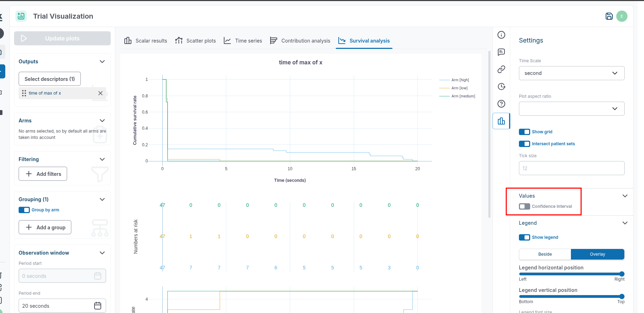Click the Add filters button
The width and height of the screenshot is (644, 313).
(43, 174)
